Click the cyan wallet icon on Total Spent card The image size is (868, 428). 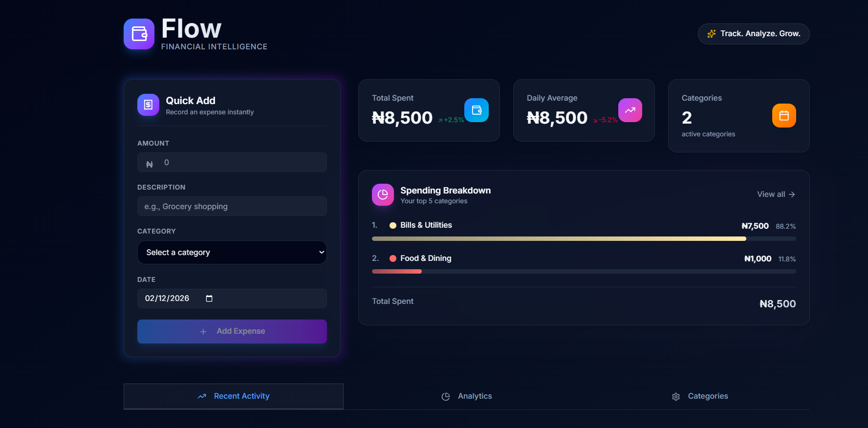pos(477,110)
